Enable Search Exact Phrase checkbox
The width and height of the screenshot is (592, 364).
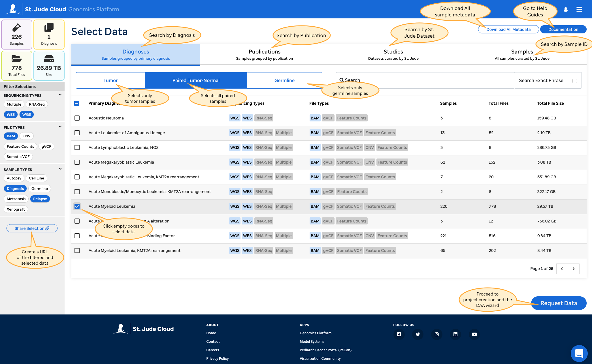pos(575,81)
